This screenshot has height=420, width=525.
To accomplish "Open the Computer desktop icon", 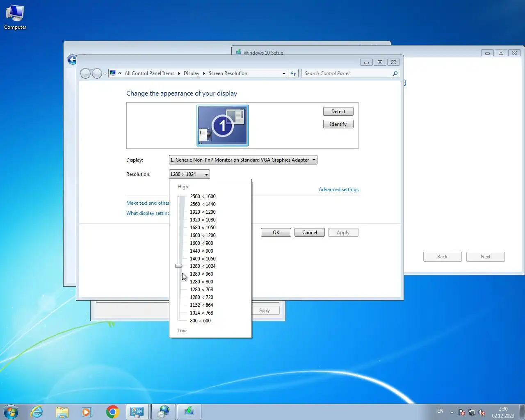I will (15, 17).
